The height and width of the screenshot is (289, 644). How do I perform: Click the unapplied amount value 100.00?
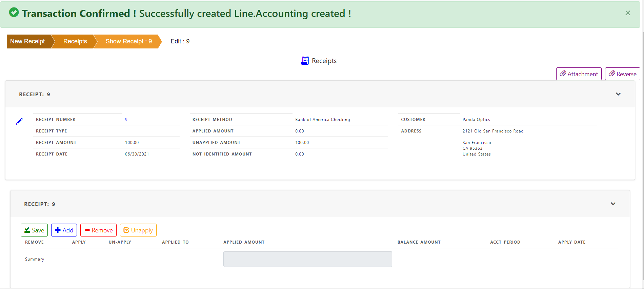[302, 143]
